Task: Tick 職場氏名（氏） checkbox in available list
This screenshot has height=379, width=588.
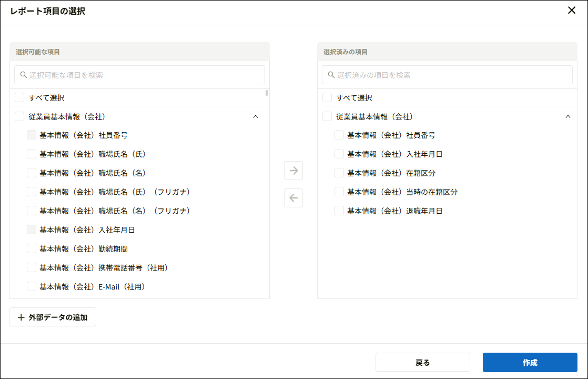Action: 32,154
